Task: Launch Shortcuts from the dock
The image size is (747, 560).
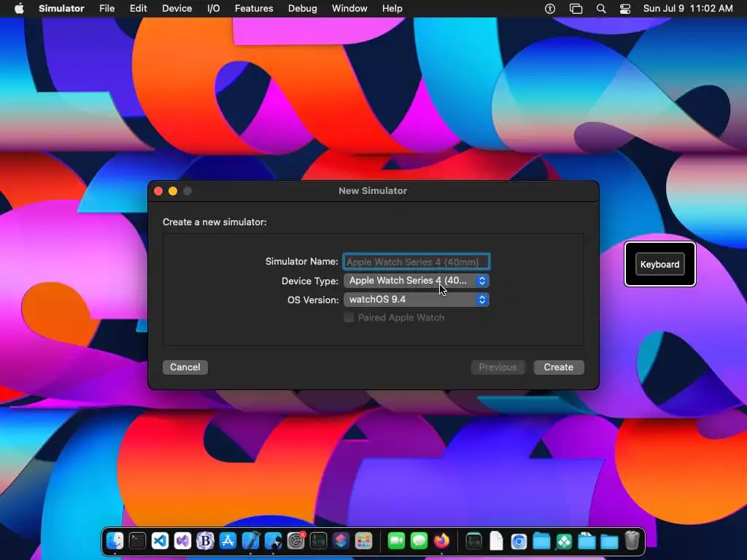Action: 341,541
